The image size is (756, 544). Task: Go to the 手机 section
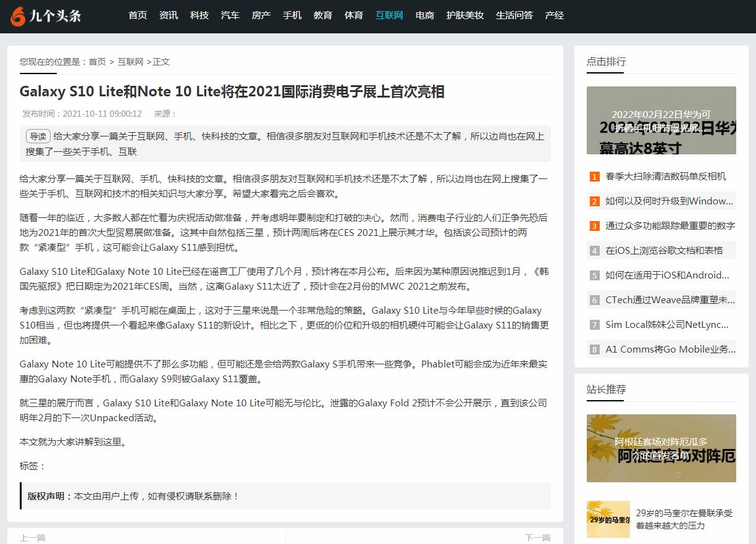click(292, 15)
